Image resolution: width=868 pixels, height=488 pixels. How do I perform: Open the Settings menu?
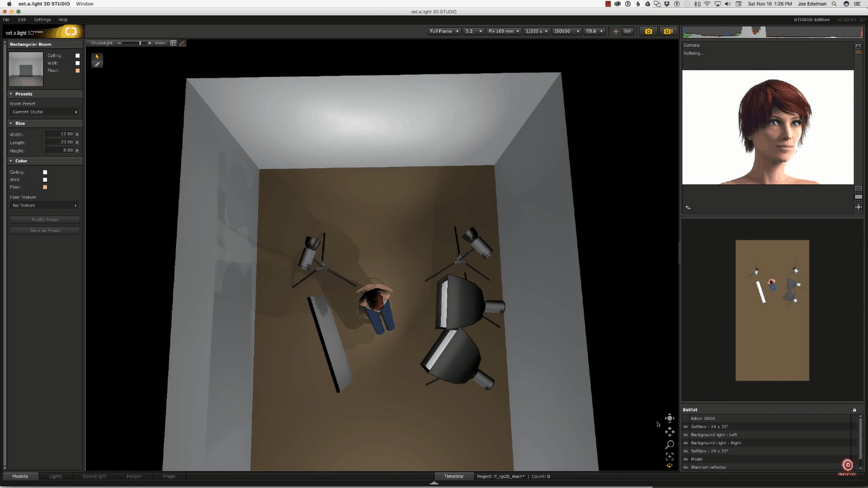pyautogui.click(x=43, y=20)
